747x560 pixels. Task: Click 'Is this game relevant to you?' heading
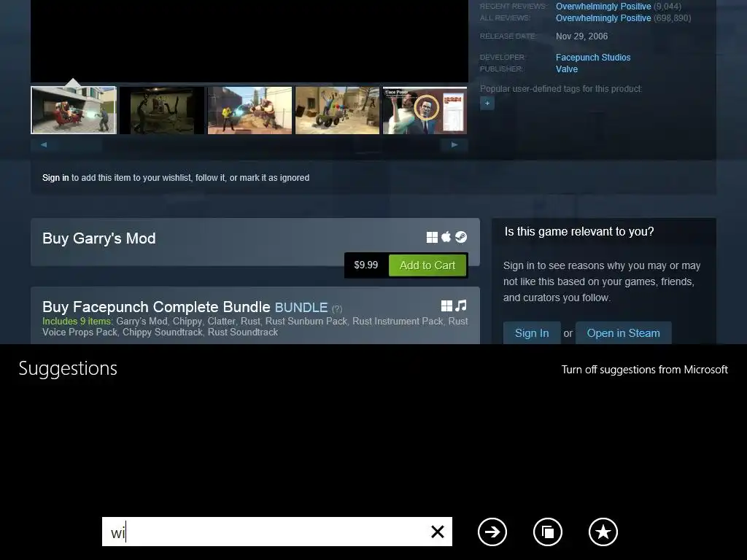[579, 231]
